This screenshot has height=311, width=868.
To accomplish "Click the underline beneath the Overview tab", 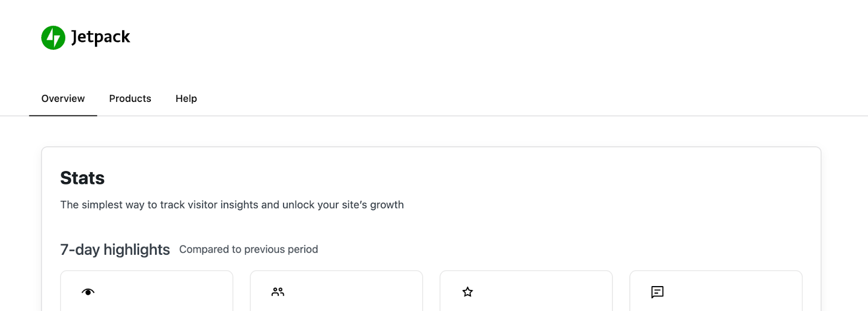I will [x=63, y=115].
